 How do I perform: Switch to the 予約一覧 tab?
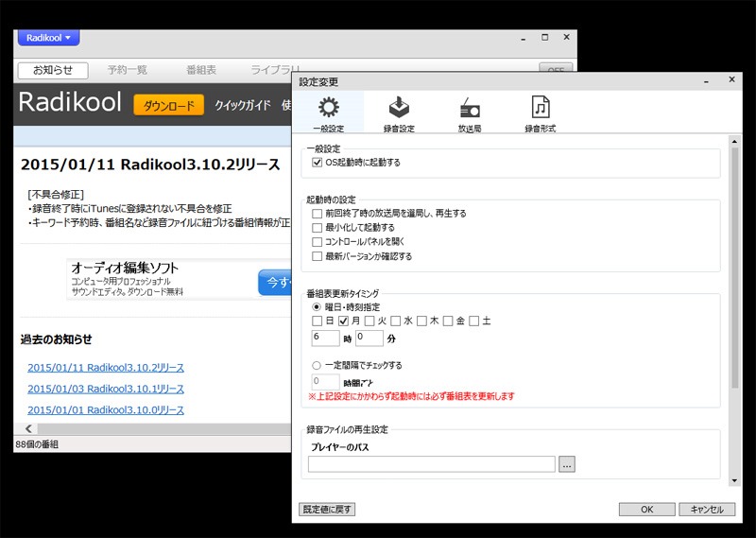point(128,70)
